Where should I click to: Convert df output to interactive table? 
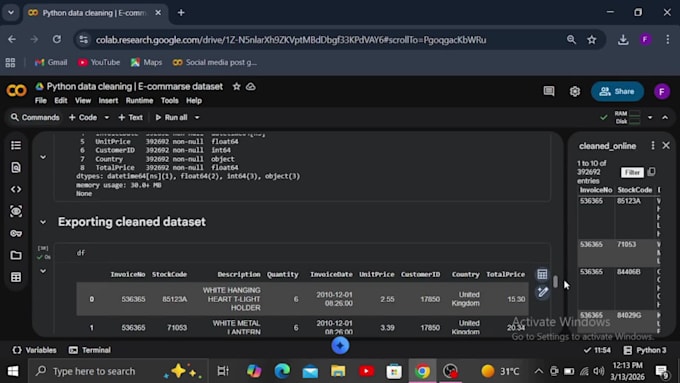tap(542, 274)
